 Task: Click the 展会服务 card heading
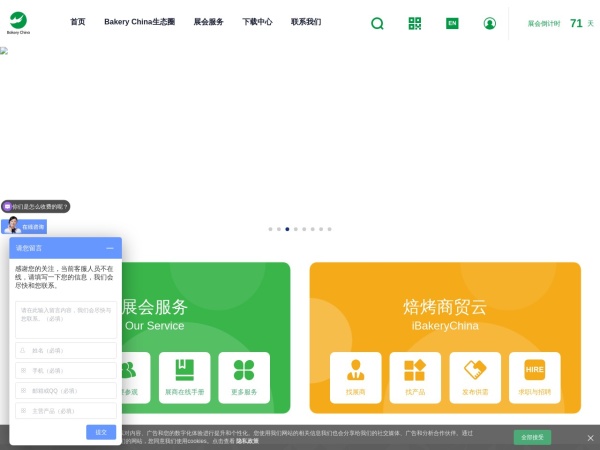pyautogui.click(x=155, y=307)
